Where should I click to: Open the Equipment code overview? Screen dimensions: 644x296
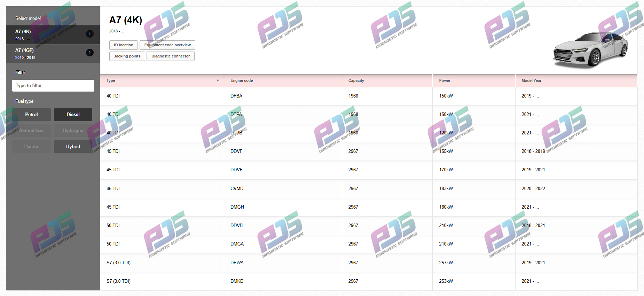167,45
